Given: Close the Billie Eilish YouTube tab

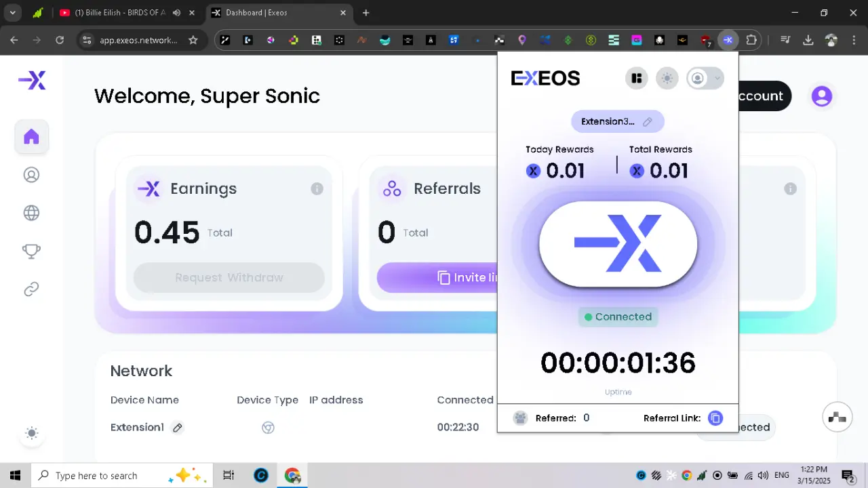Looking at the screenshot, I should [x=192, y=13].
